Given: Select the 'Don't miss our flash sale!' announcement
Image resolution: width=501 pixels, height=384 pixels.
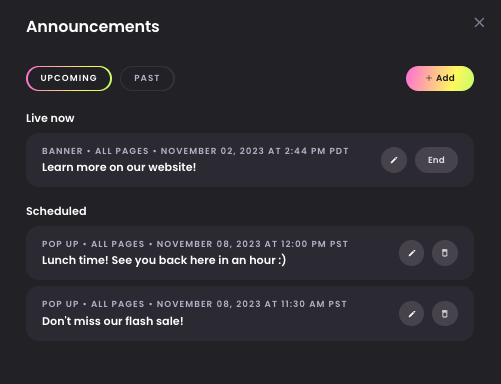Looking at the screenshot, I should point(113,321).
